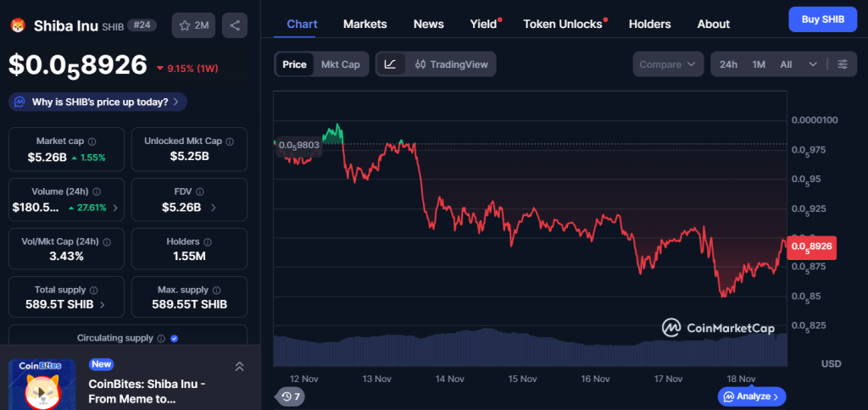Expand time range dropdown arrow
This screenshot has height=410, width=868.
click(813, 64)
